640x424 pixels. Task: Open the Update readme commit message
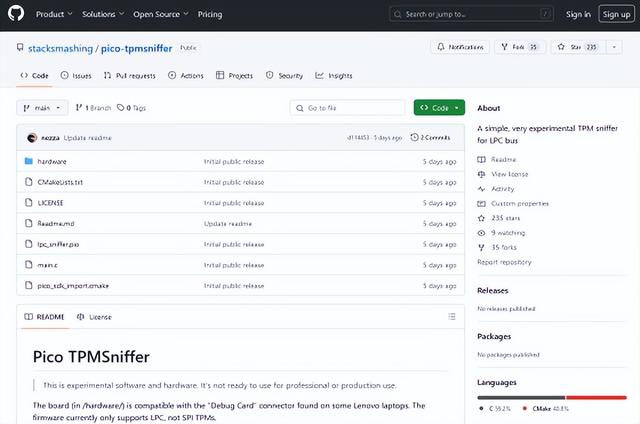(87, 138)
